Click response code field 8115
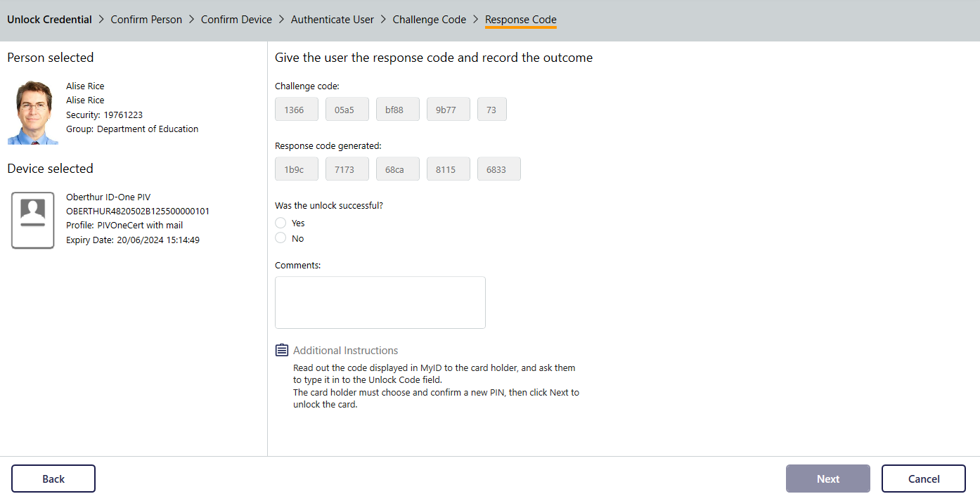The height and width of the screenshot is (501, 980). coord(449,169)
